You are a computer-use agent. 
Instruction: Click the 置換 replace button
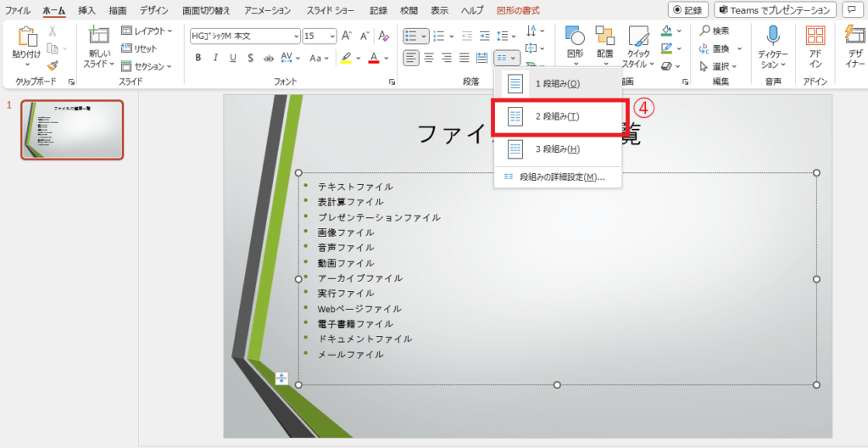715,48
